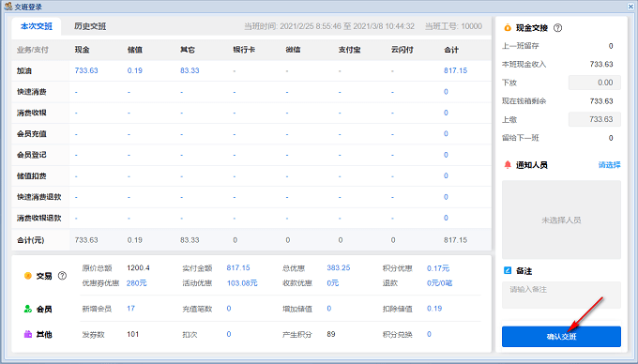Click the green member icon beside 会员
Image resolution: width=638 pixels, height=364 pixels.
(x=27, y=309)
